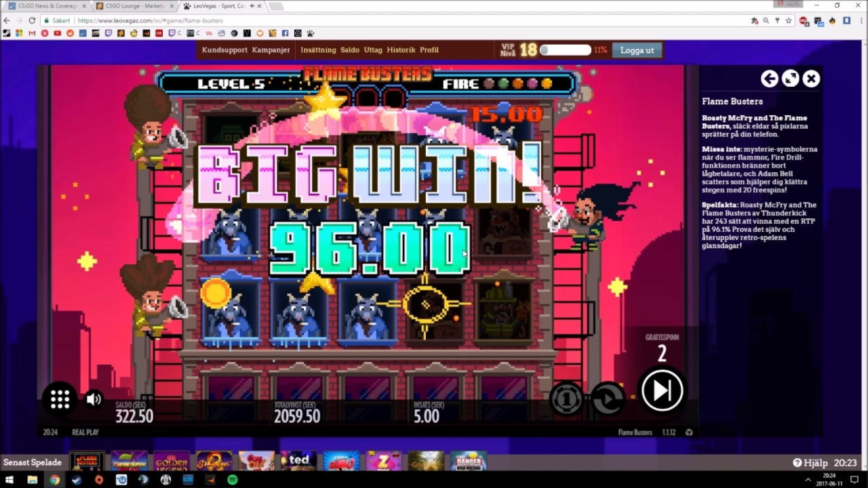Screen dimensions: 868x488
Task: Open Spotify from the Windows taskbar
Action: (x=233, y=480)
